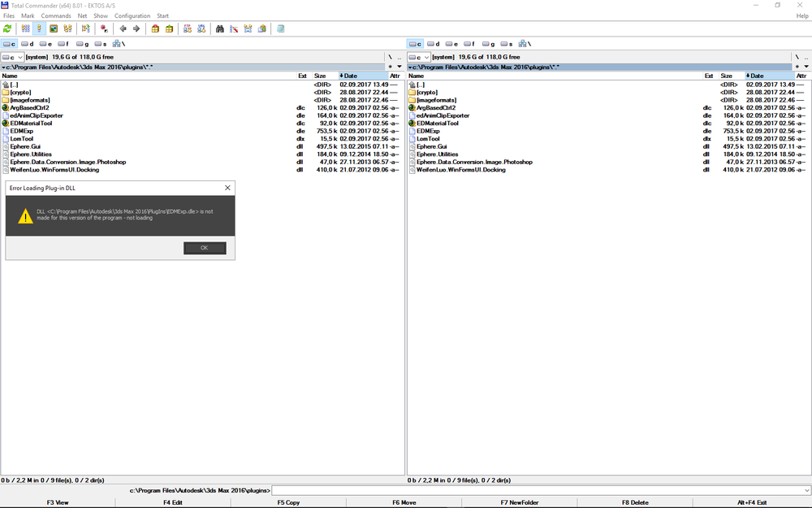The width and height of the screenshot is (812, 508).
Task: Open the FTP connect icon
Action: [x=188, y=29]
